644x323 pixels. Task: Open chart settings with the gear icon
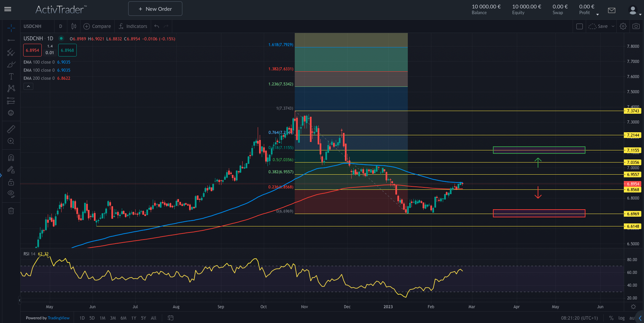623,26
